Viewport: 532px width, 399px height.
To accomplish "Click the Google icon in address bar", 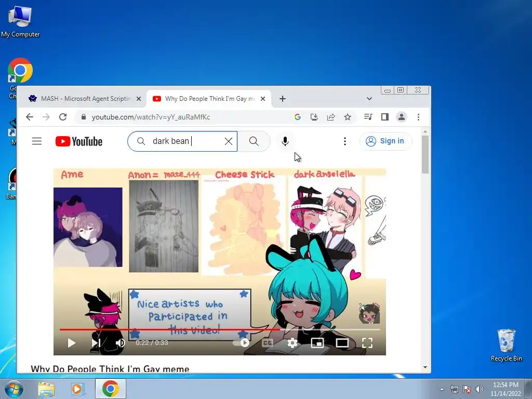I will tap(298, 117).
